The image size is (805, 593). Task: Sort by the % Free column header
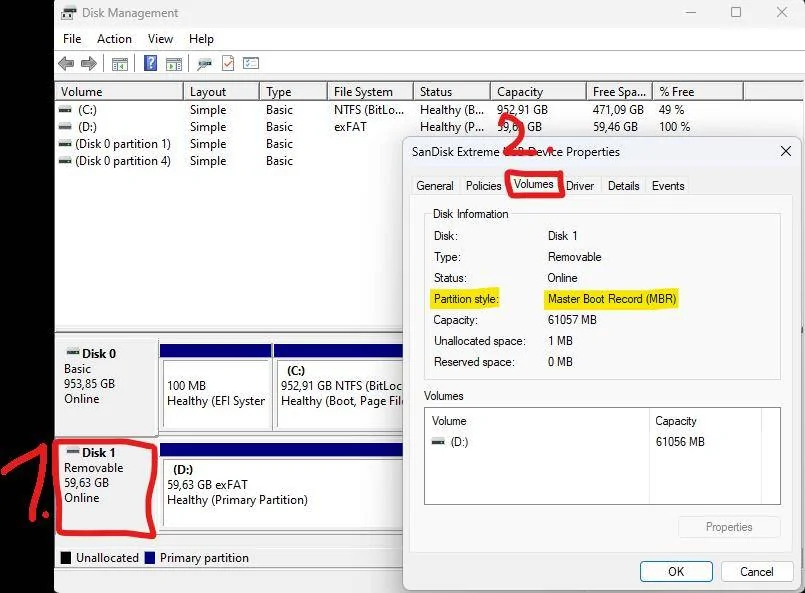[x=698, y=92]
